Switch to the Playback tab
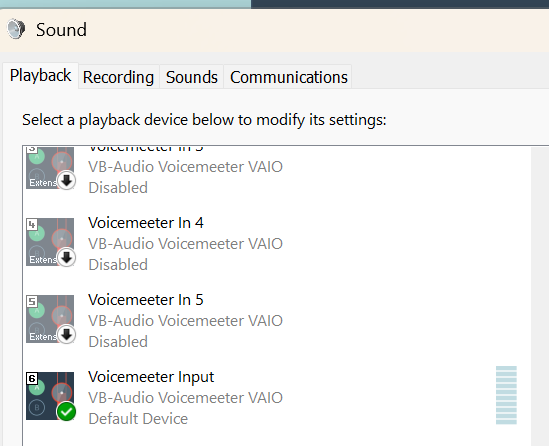The image size is (549, 446). pos(41,76)
